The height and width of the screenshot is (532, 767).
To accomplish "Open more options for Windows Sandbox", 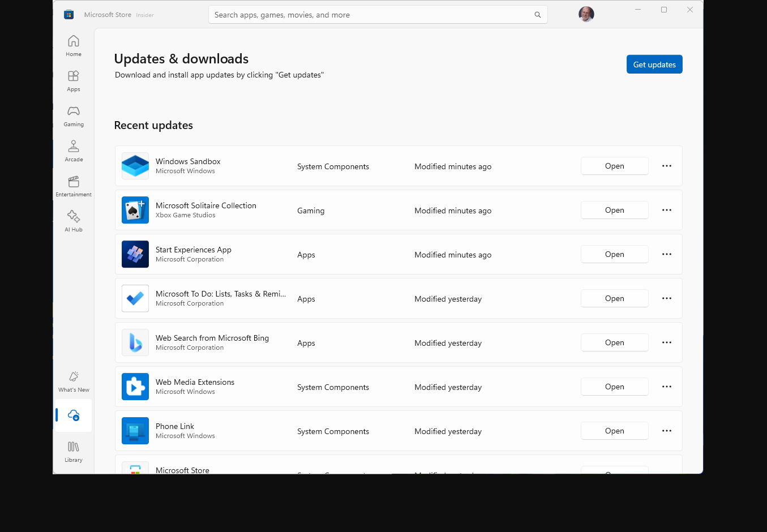I will pos(666,166).
